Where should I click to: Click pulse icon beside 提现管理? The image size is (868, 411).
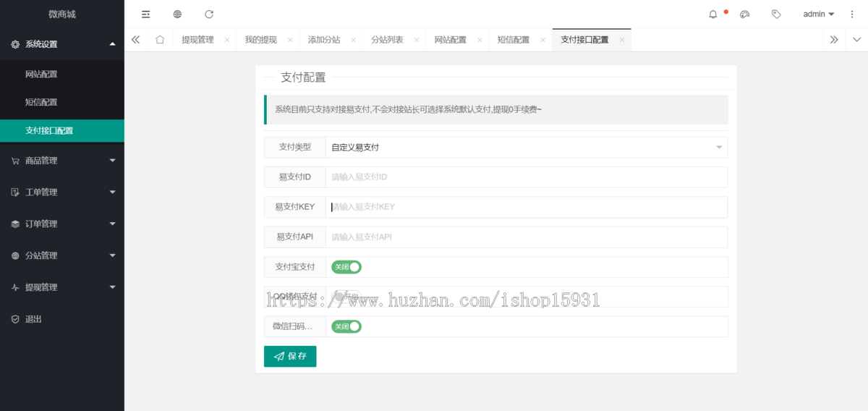(15, 287)
